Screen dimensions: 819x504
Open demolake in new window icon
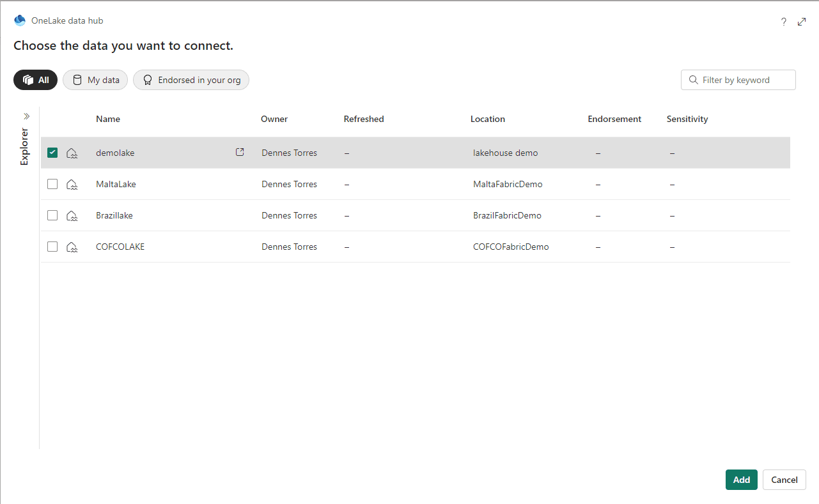pos(240,152)
